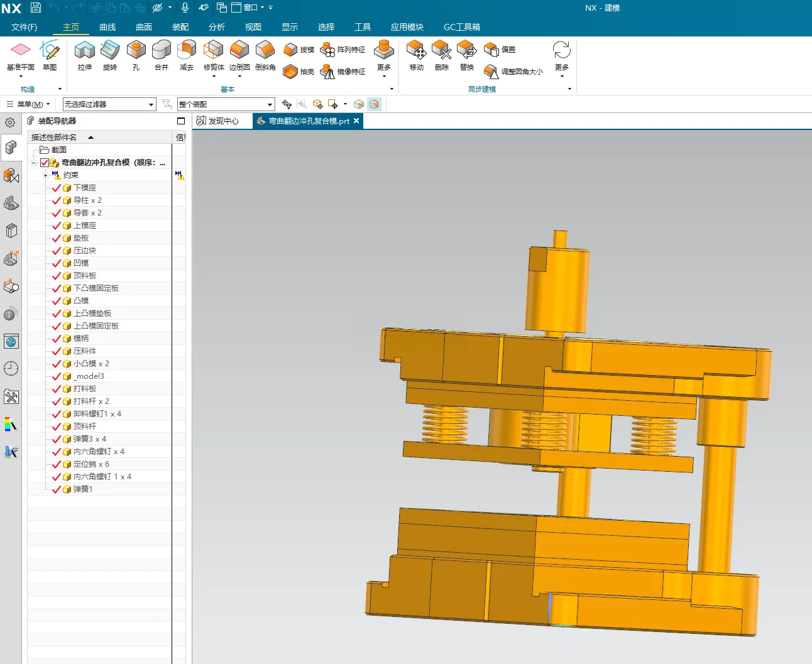Collapse the root assembly tree node
The width and height of the screenshot is (812, 664).
tap(33, 163)
